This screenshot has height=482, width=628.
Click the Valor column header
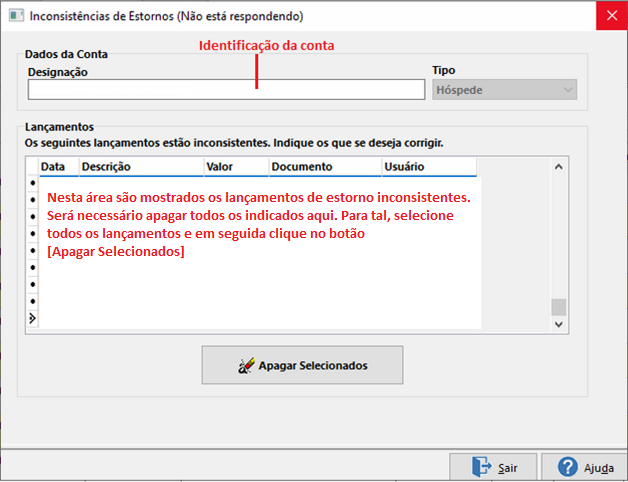tap(236, 167)
